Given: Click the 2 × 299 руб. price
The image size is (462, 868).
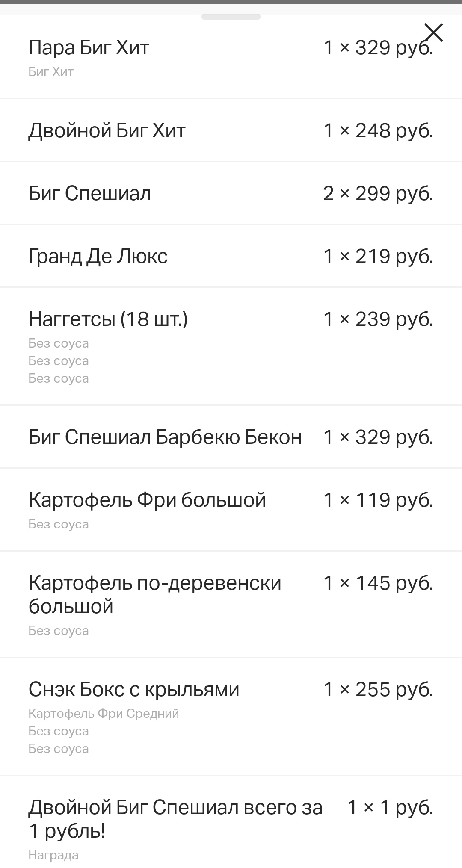Looking at the screenshot, I should (x=378, y=194).
